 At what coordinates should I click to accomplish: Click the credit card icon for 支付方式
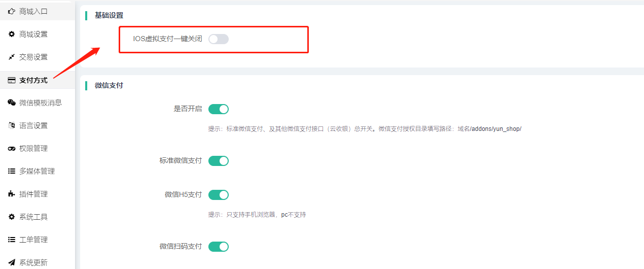12,80
